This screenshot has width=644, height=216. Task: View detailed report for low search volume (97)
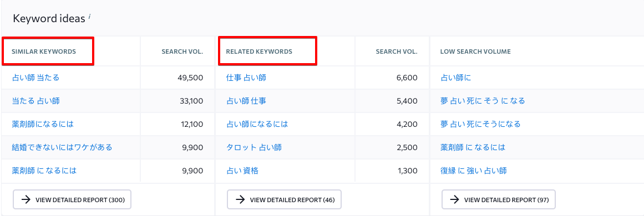click(499, 199)
